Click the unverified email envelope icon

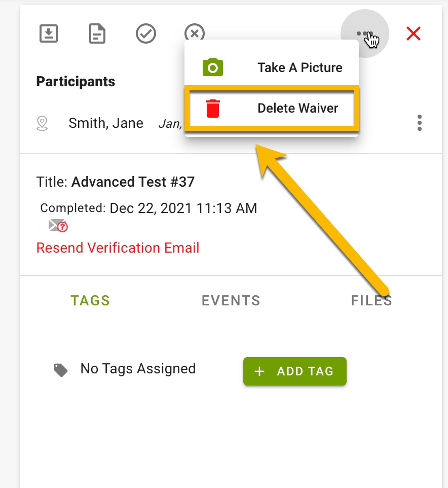[x=58, y=226]
